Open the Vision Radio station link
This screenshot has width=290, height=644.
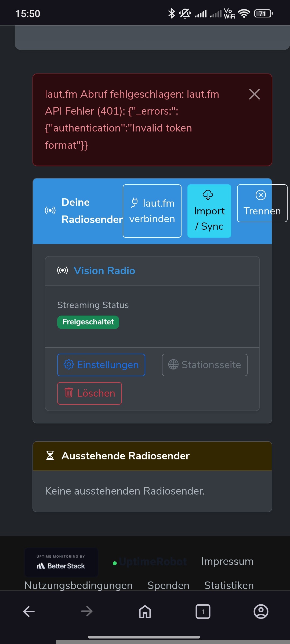pyautogui.click(x=104, y=271)
